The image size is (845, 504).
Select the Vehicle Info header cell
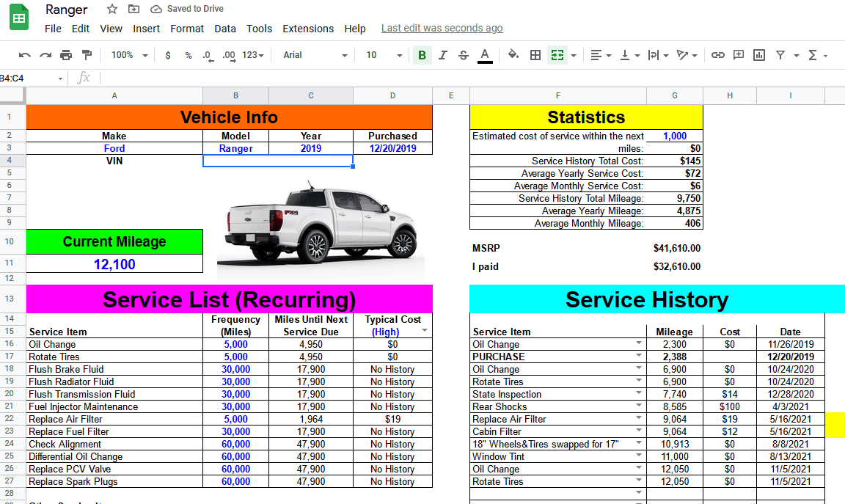pyautogui.click(x=229, y=117)
